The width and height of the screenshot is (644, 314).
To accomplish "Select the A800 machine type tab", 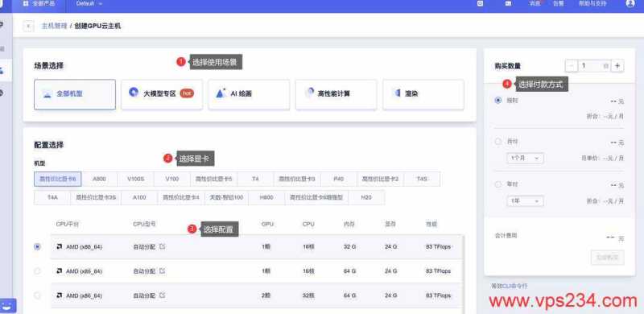I will tap(99, 180).
